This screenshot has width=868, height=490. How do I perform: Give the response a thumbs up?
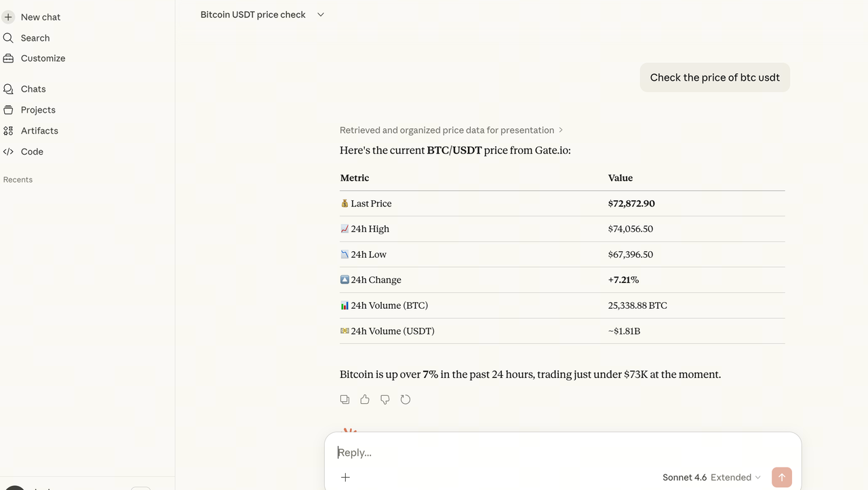365,400
